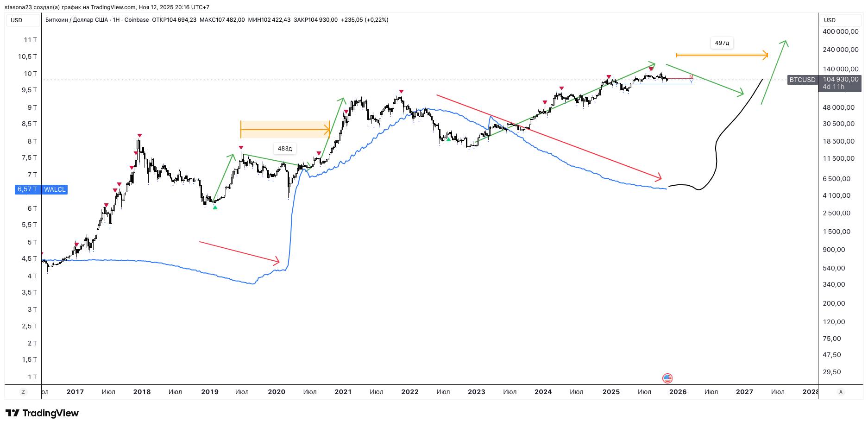Toggle the A auto-scale button
Viewport: 868px width, 427px height.
(x=841, y=392)
